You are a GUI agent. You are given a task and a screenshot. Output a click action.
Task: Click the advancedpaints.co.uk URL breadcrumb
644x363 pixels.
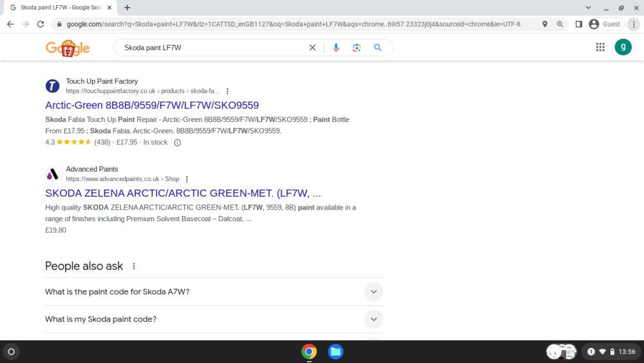pos(122,179)
